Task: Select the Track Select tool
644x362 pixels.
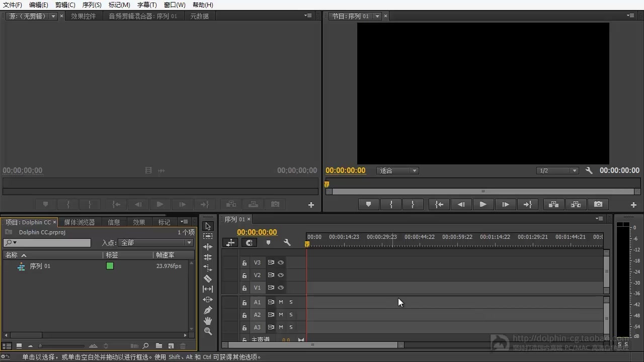Action: tap(208, 236)
